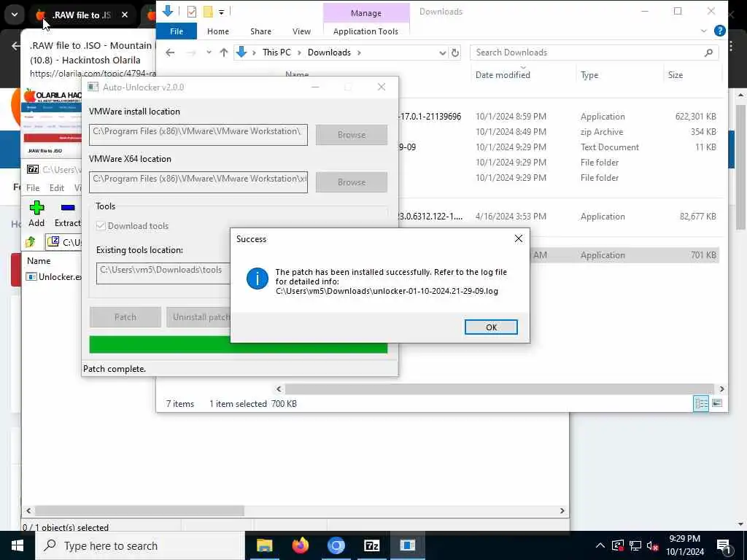
Task: Click the Auto-Unlocker title bar icon
Action: (93, 87)
